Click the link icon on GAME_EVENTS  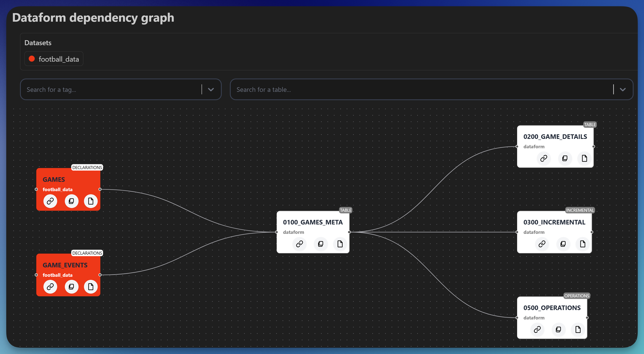pos(50,287)
